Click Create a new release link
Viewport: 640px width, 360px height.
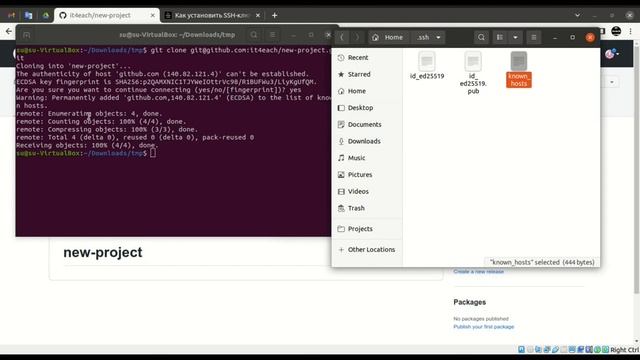pos(478,271)
